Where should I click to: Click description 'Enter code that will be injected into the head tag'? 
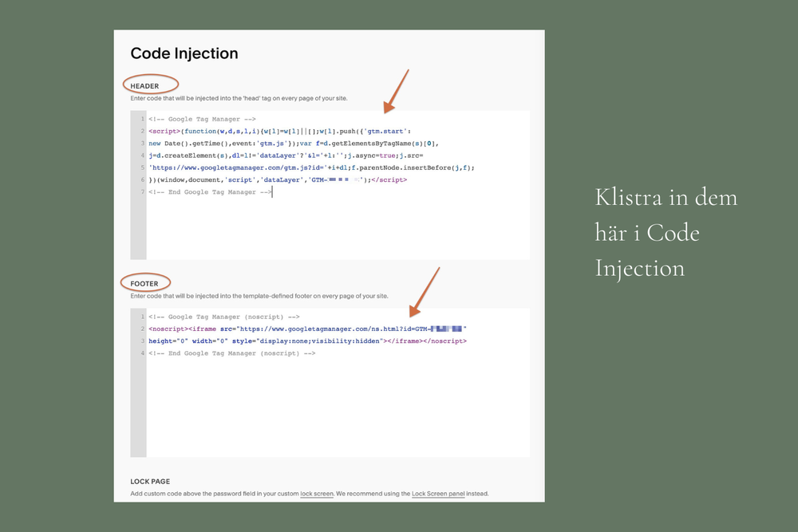[239, 98]
